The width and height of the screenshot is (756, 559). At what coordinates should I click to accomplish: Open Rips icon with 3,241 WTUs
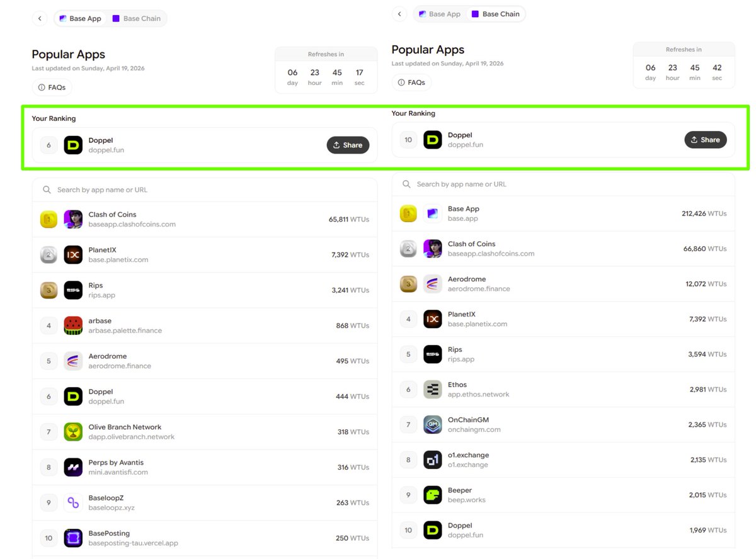point(73,290)
